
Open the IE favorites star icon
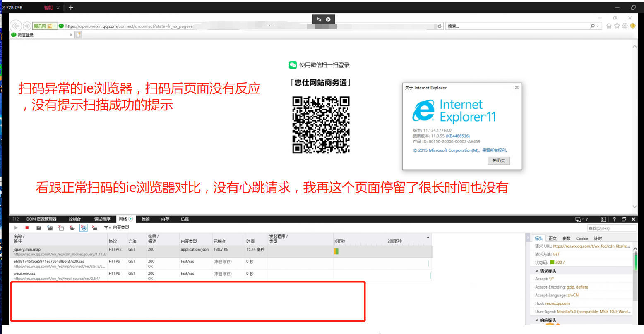617,26
